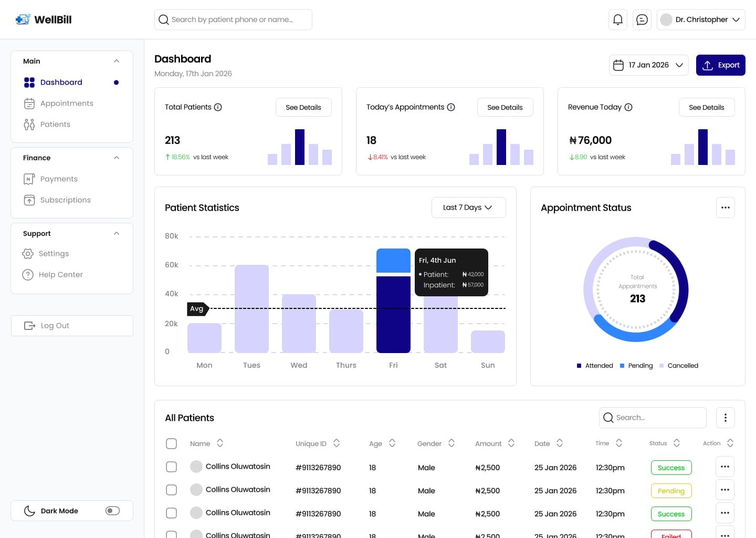Toggle the Dark Mode switch

(112, 511)
